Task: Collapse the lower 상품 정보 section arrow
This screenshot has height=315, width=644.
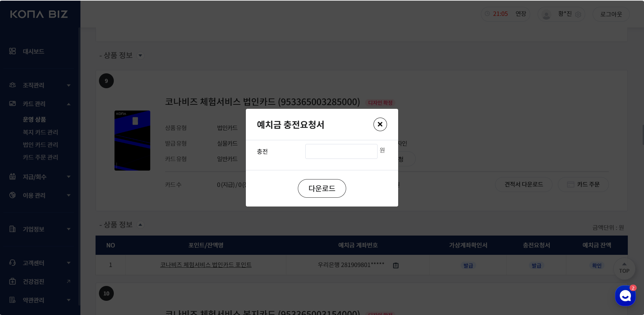Action: click(x=140, y=224)
